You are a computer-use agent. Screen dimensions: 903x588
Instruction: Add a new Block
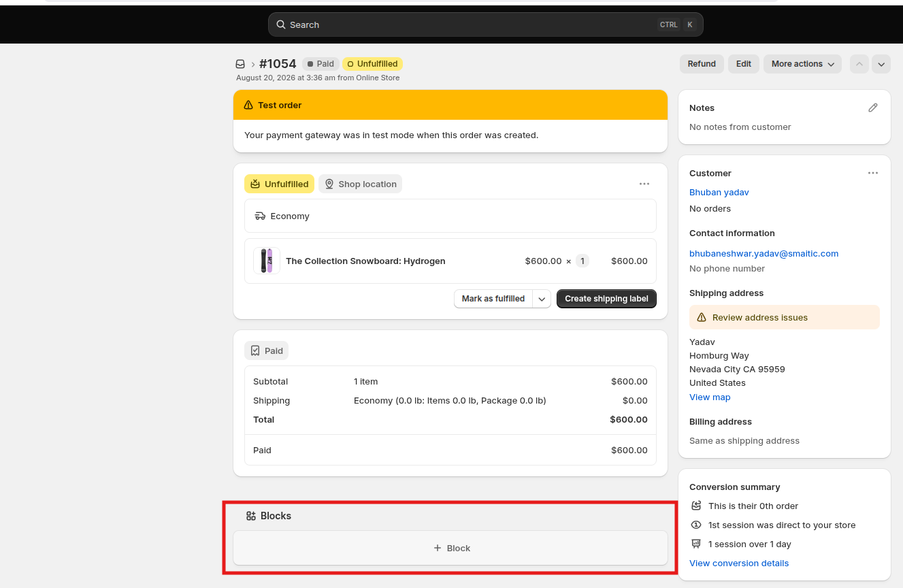click(x=450, y=548)
